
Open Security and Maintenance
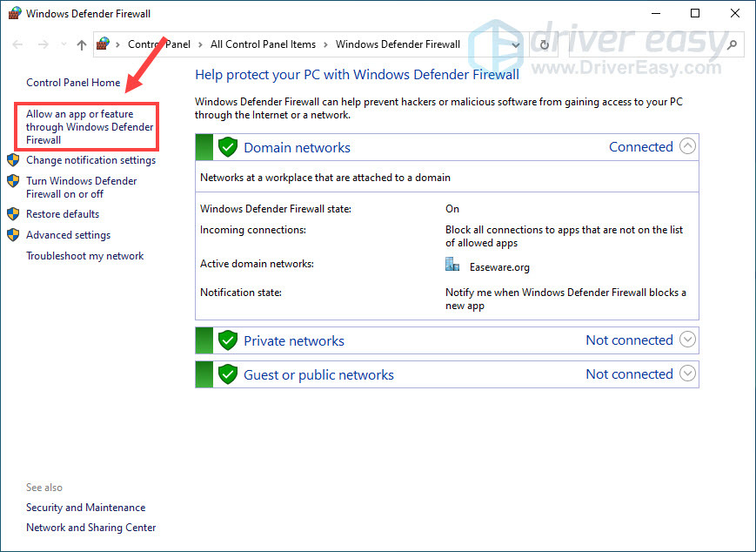tap(86, 508)
